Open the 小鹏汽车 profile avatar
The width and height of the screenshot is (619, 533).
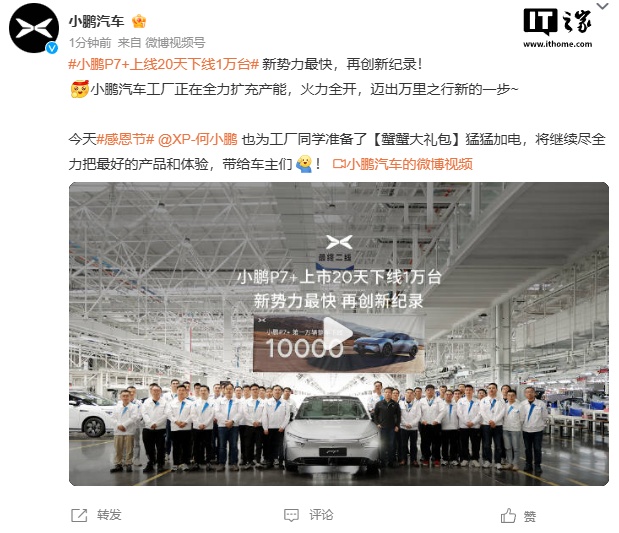coord(34,28)
